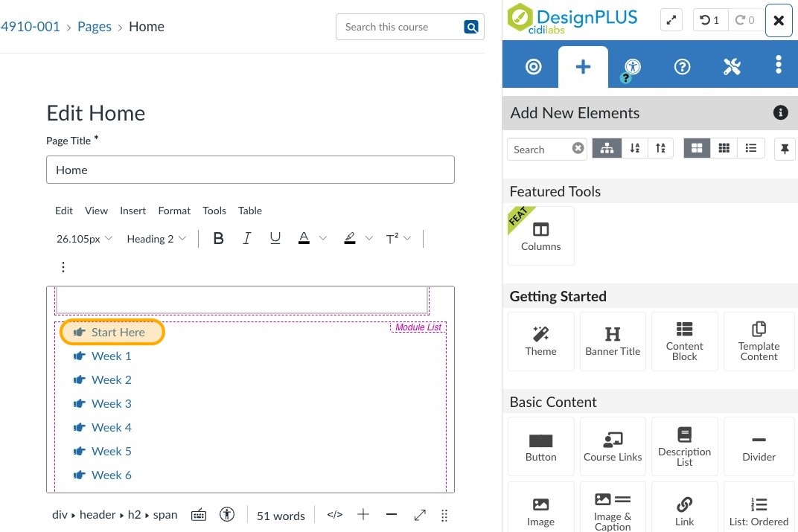The width and height of the screenshot is (798, 532).
Task: Click the HTML source code editor icon
Action: 335,515
